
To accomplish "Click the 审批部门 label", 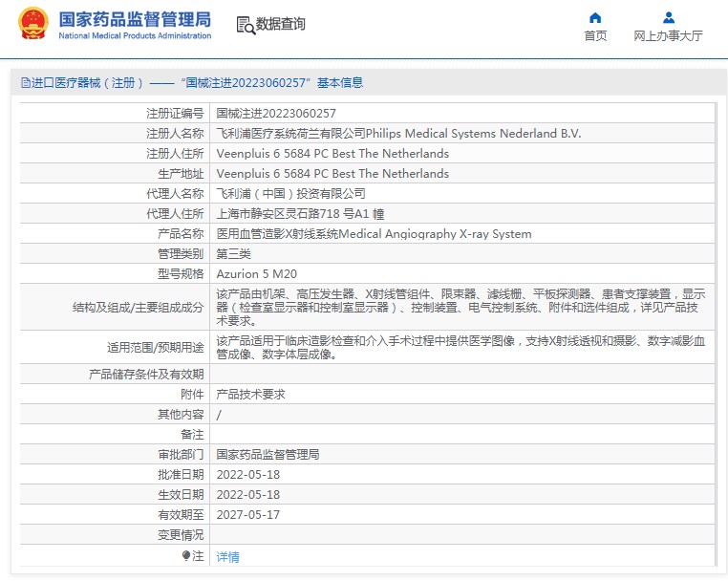I will (x=181, y=455).
